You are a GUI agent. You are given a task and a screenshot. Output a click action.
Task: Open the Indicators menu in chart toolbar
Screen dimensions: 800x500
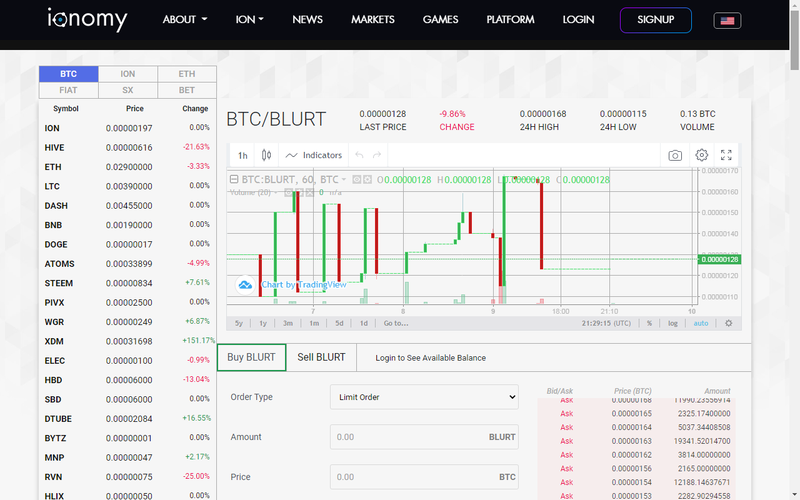tap(313, 155)
